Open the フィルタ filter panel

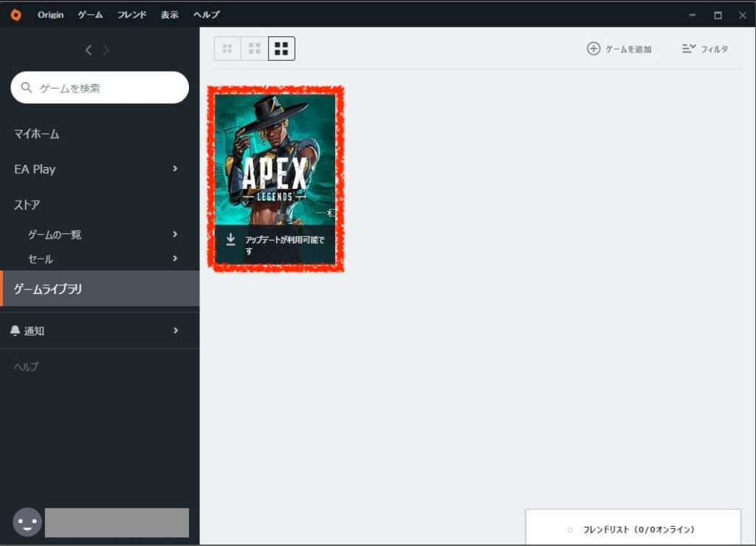coord(705,49)
